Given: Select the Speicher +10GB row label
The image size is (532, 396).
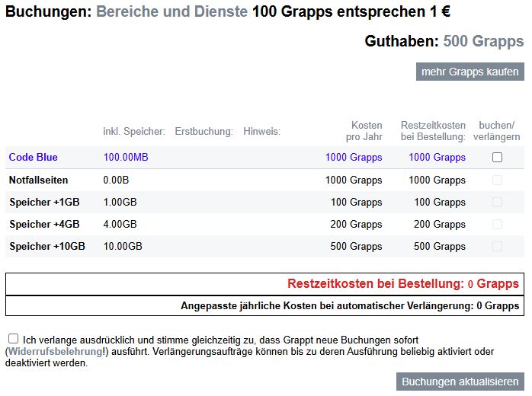Looking at the screenshot, I should click(x=47, y=247).
